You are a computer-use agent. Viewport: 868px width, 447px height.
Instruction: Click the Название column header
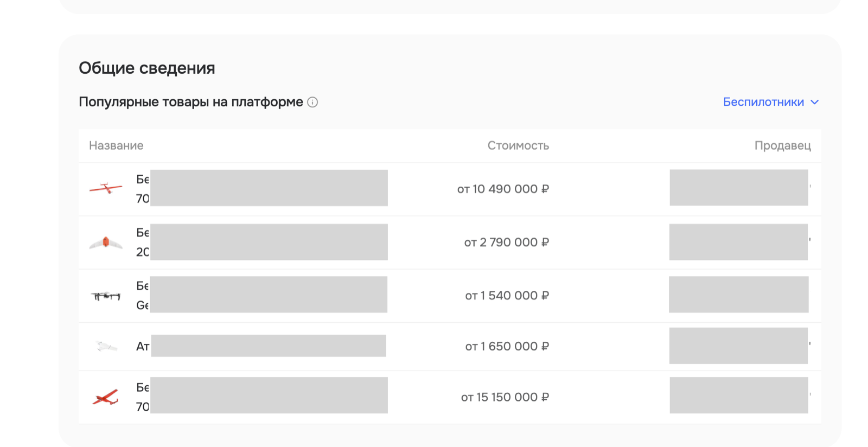pyautogui.click(x=116, y=145)
